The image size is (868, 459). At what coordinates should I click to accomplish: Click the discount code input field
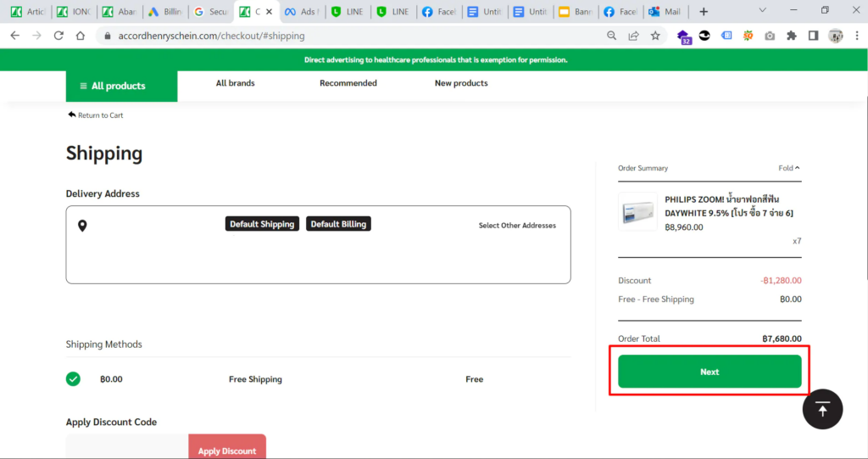tap(127, 448)
